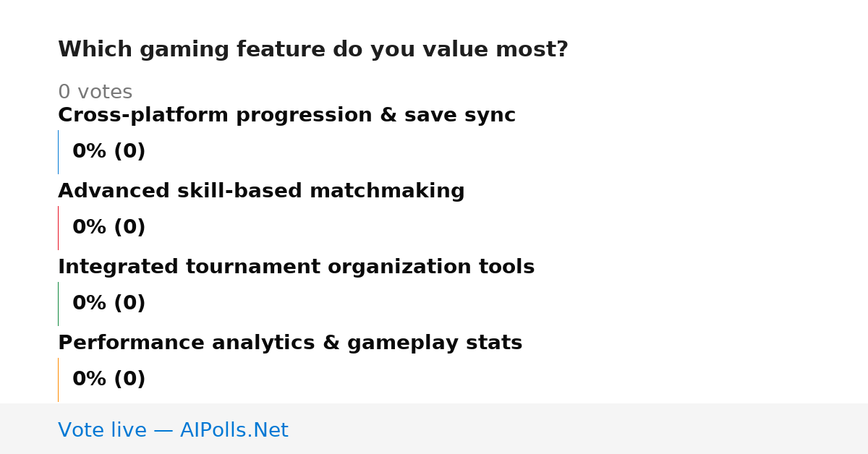Click the poll question heading text
Viewport: 868px width, 454px height.
tap(312, 50)
